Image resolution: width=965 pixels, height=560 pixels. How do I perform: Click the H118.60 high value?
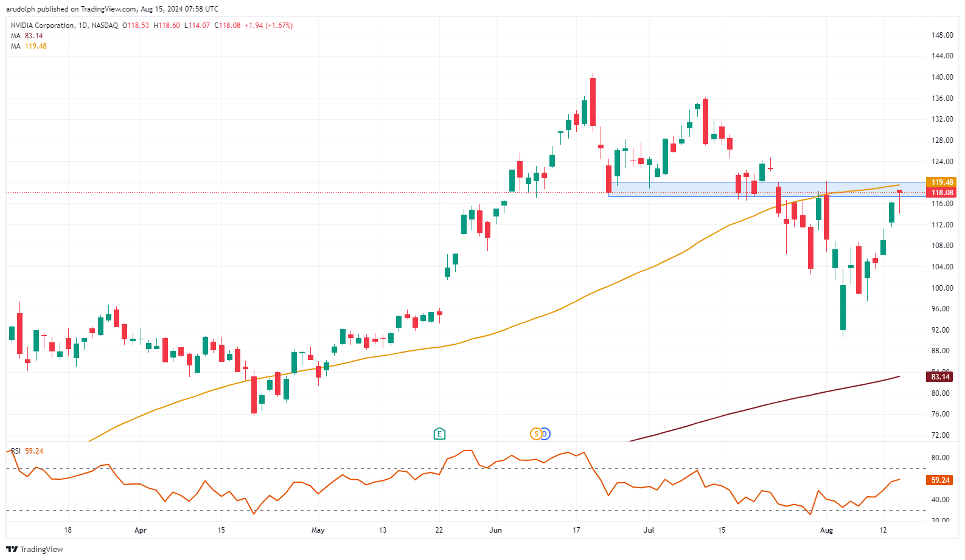[x=167, y=26]
